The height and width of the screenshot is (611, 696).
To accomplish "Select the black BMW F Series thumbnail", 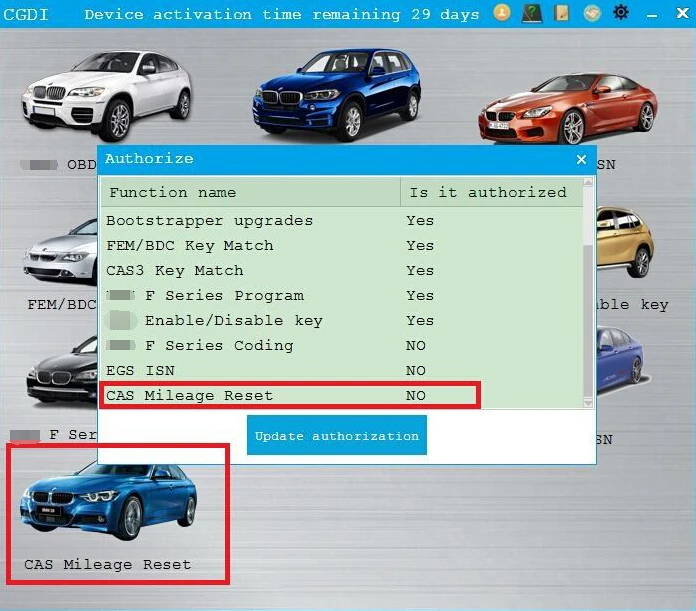I will [x=63, y=371].
